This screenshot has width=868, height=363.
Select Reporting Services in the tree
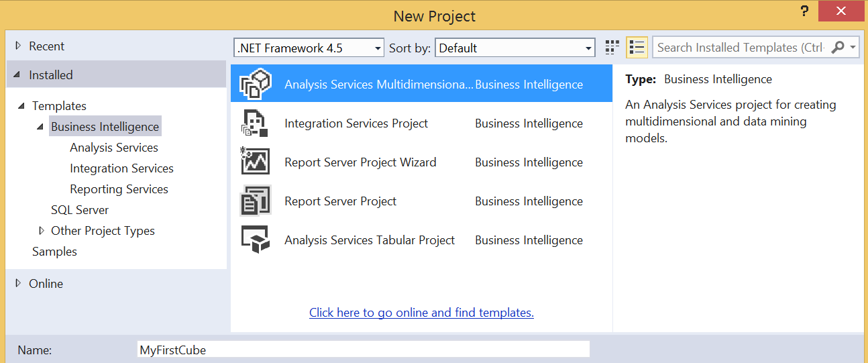pos(119,189)
